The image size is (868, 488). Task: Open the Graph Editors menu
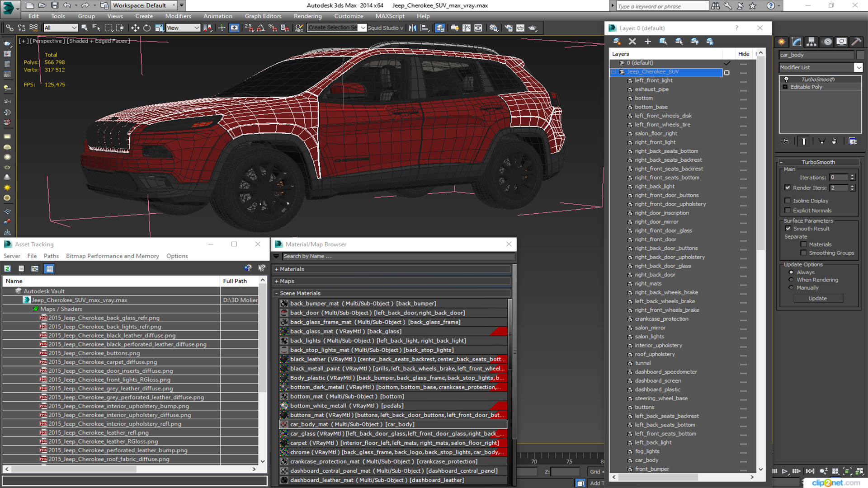tap(263, 16)
